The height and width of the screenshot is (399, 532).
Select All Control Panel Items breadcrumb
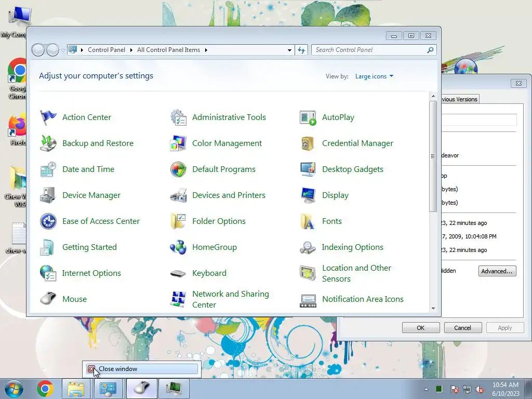[x=169, y=50]
